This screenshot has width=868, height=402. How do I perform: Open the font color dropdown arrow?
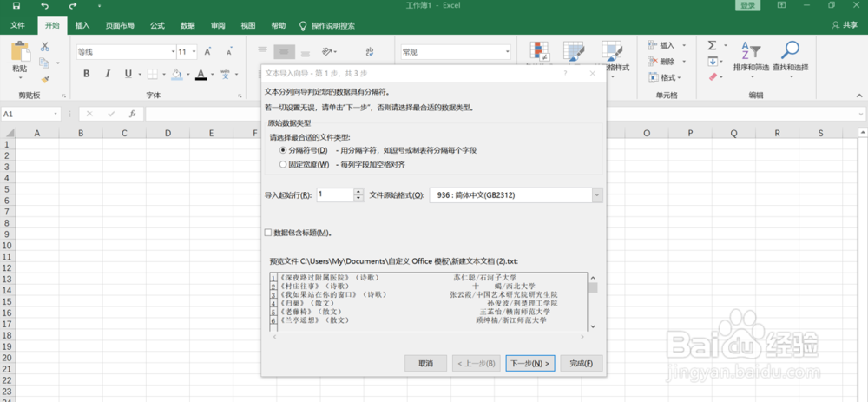click(x=211, y=74)
